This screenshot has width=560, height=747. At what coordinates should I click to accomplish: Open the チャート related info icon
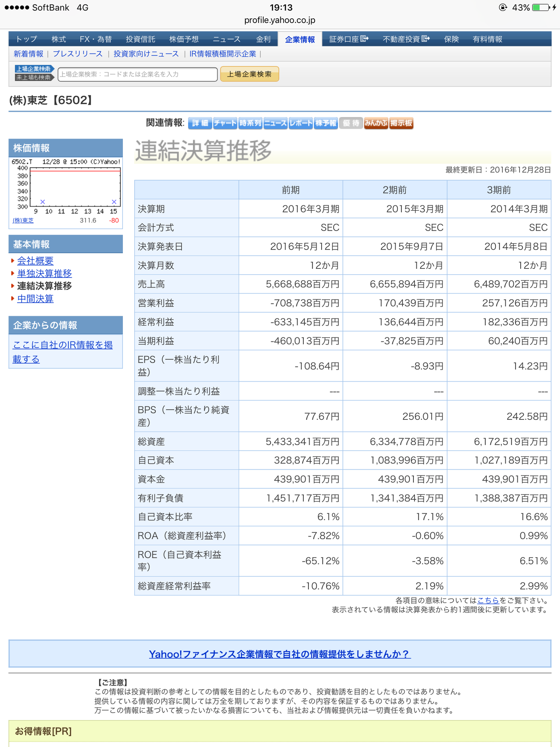[225, 123]
